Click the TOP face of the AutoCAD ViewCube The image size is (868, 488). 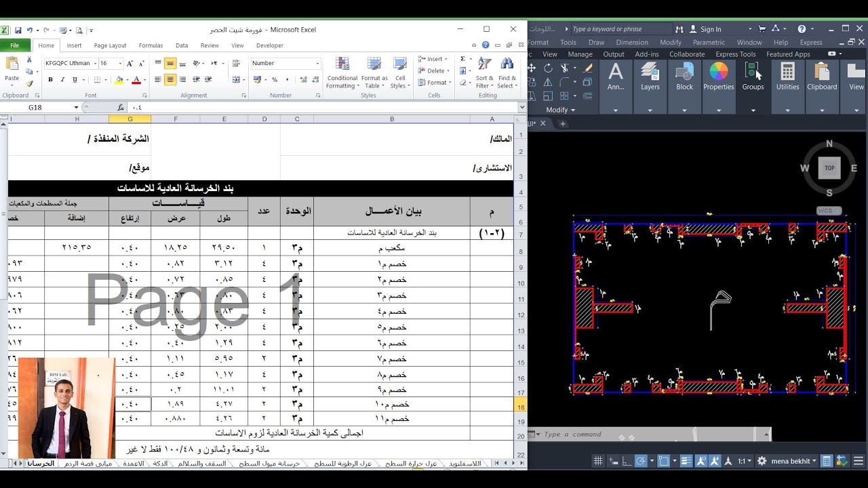point(829,168)
